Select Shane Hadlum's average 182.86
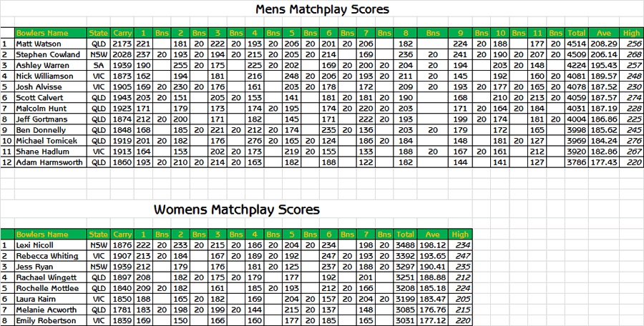 pos(604,152)
